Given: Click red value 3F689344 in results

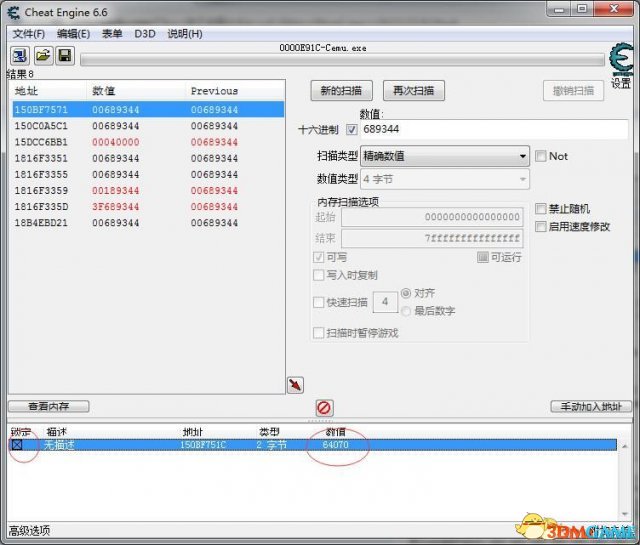Looking at the screenshot, I should [116, 207].
